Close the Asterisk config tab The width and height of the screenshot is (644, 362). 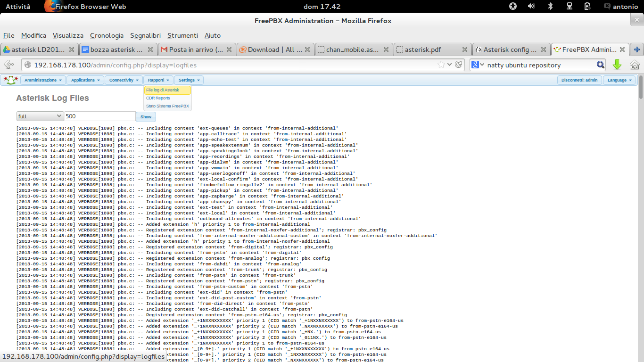coord(543,49)
